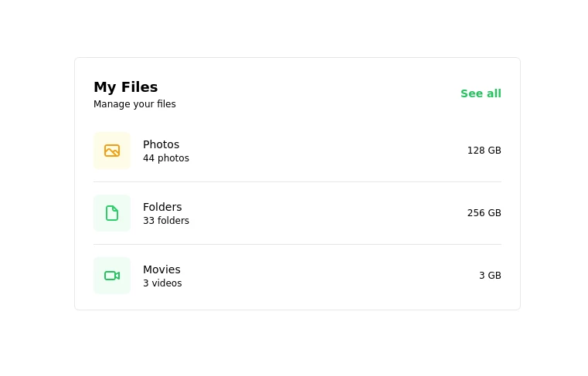Click the Manage your files subtitle

pyautogui.click(x=134, y=104)
